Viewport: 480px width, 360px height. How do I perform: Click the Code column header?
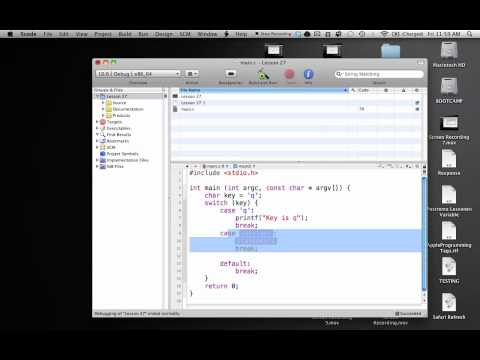[363, 90]
